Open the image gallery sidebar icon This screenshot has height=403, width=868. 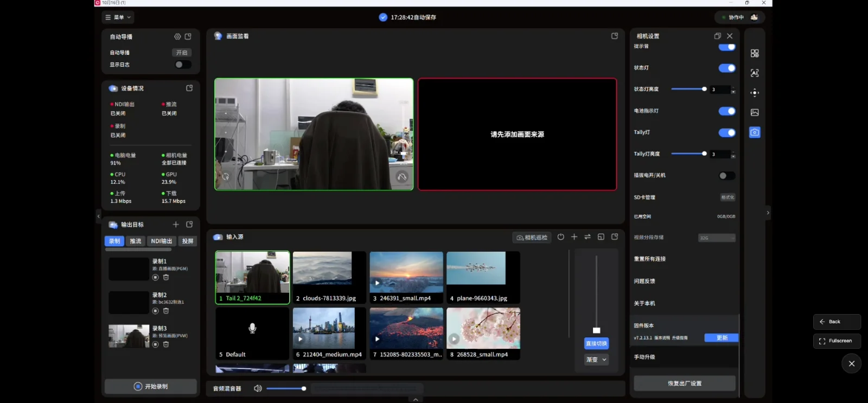[x=755, y=112]
